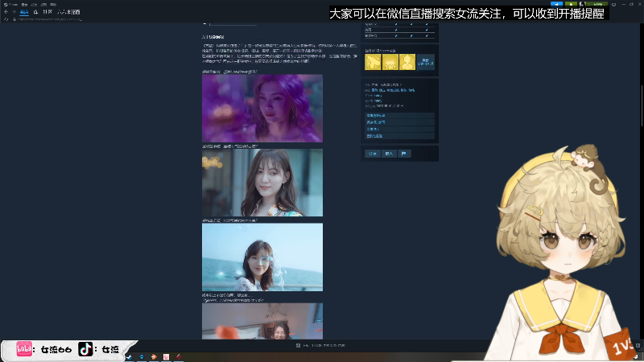Click the Steam notifications button at top right
This screenshot has width=644, height=362.
click(571, 4)
